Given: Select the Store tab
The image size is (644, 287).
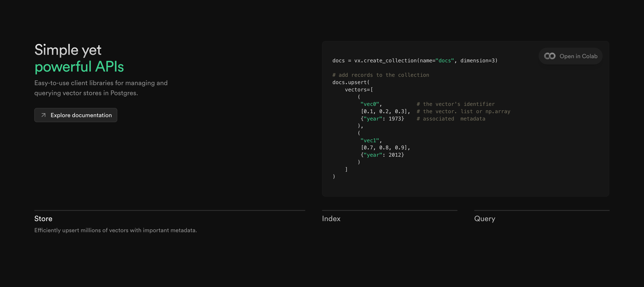Looking at the screenshot, I should point(43,218).
